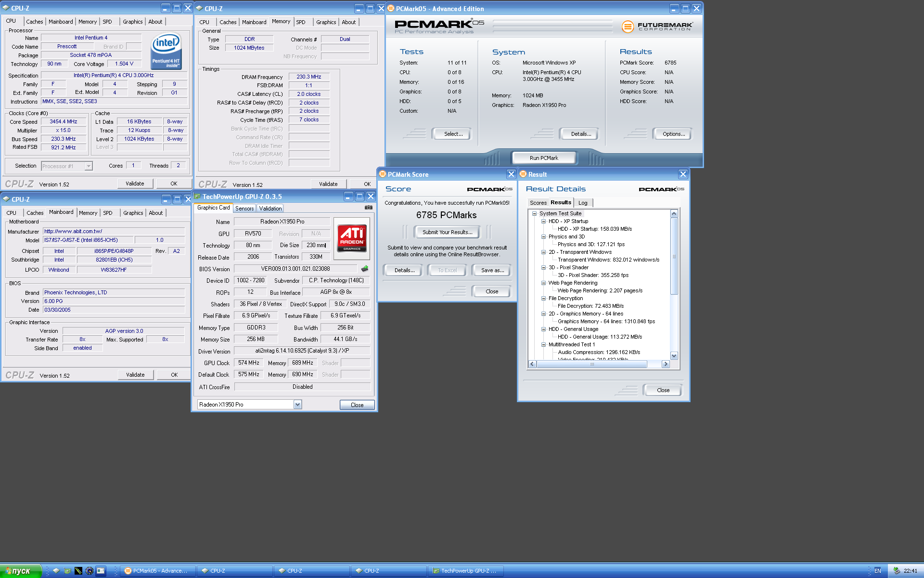Click the '6785 PCMarks' score text
Screen dimensions: 924x578
tap(447, 215)
